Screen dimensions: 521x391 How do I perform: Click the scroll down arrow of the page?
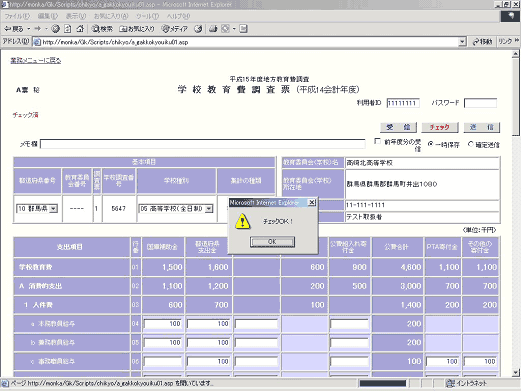pyautogui.click(x=516, y=372)
